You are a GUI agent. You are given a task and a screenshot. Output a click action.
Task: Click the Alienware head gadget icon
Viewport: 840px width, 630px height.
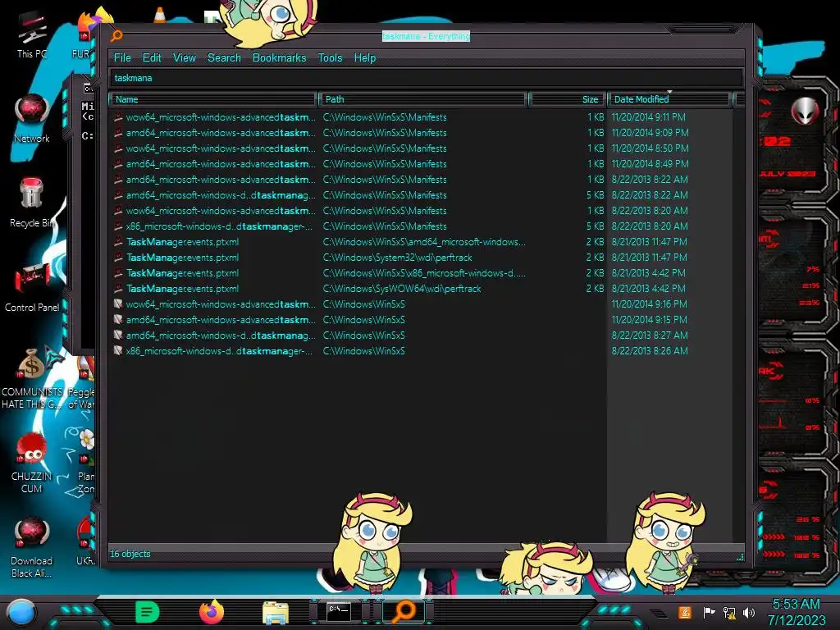click(x=806, y=112)
